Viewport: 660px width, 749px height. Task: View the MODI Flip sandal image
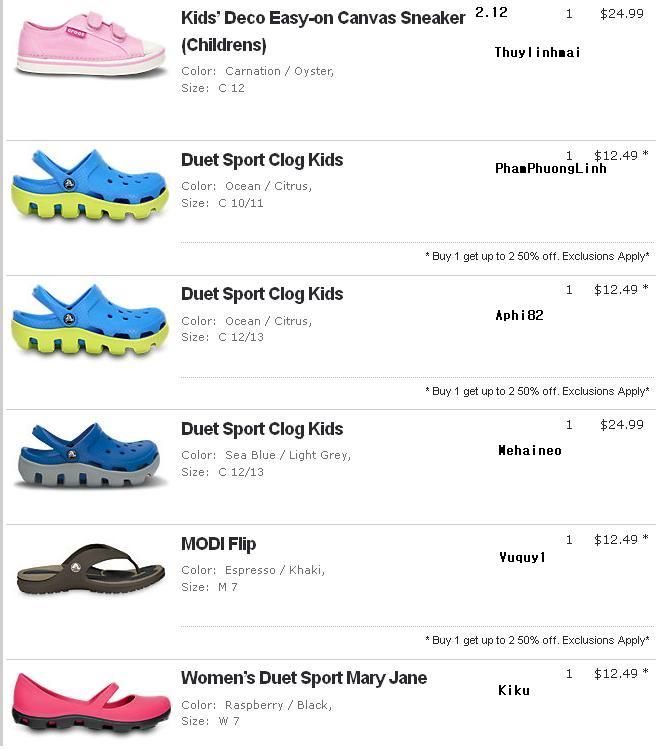[90, 569]
